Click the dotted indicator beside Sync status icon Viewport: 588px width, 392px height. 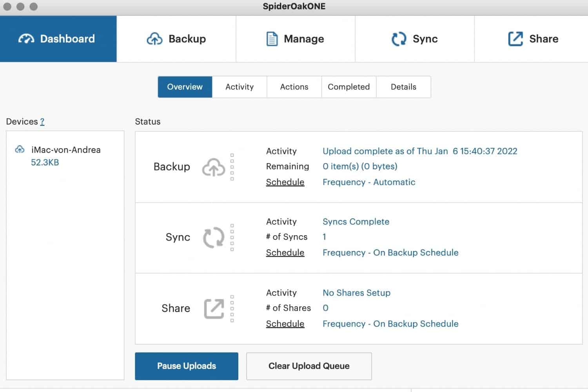tap(232, 238)
